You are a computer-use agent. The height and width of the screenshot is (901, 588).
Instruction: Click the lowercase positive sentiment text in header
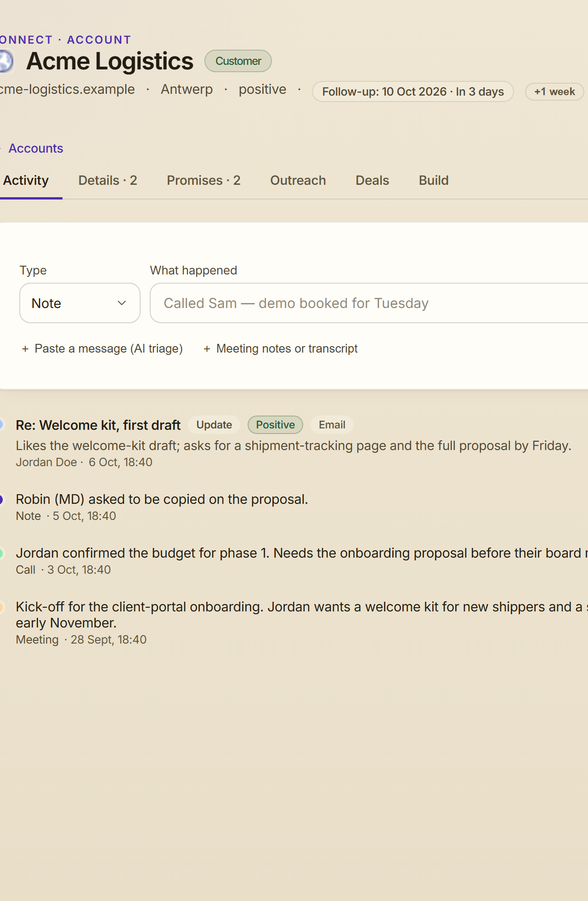(x=262, y=89)
